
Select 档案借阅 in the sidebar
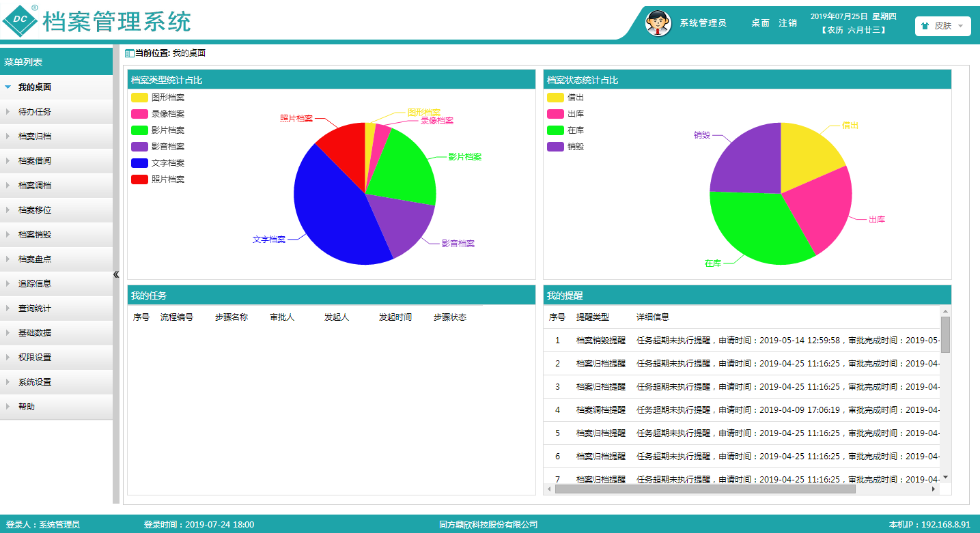35,161
